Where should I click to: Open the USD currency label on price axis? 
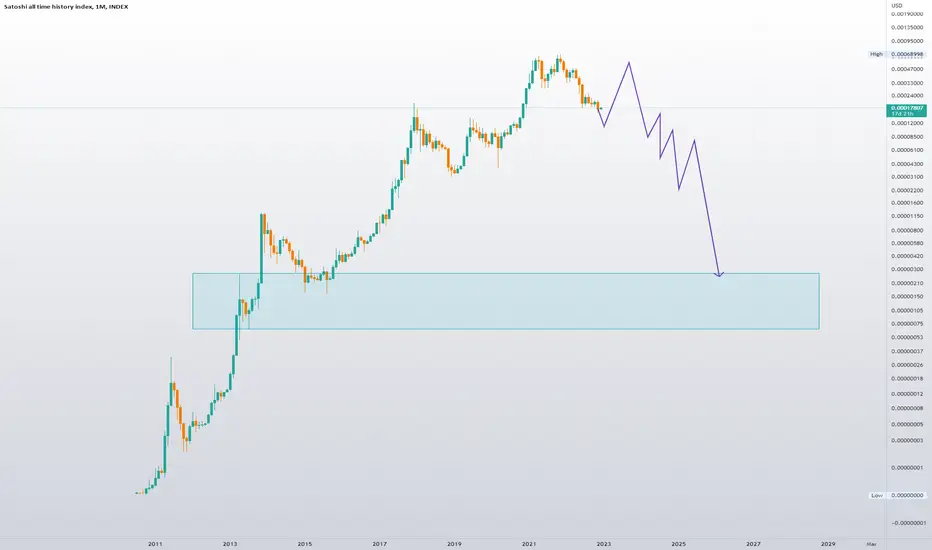tap(896, 5)
